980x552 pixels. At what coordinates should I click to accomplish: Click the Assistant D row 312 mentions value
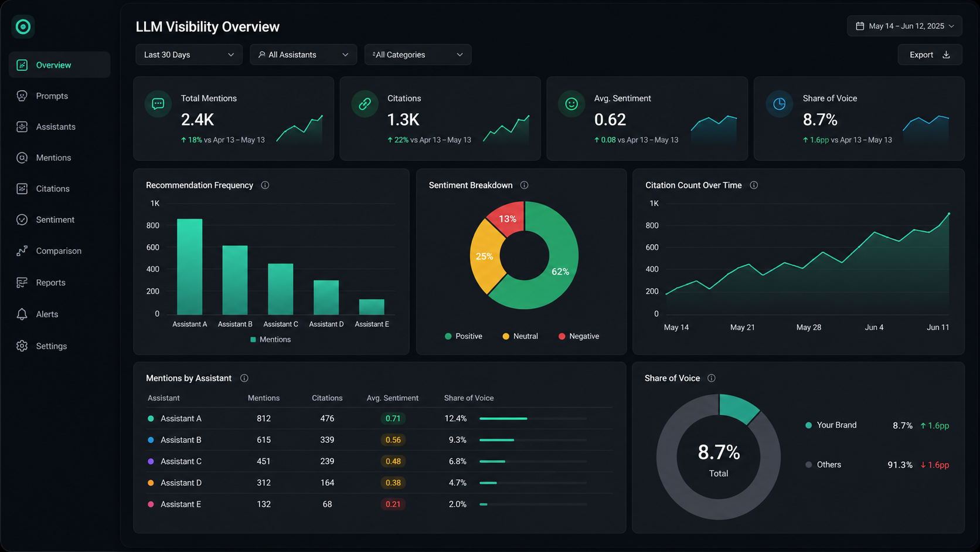pyautogui.click(x=264, y=483)
